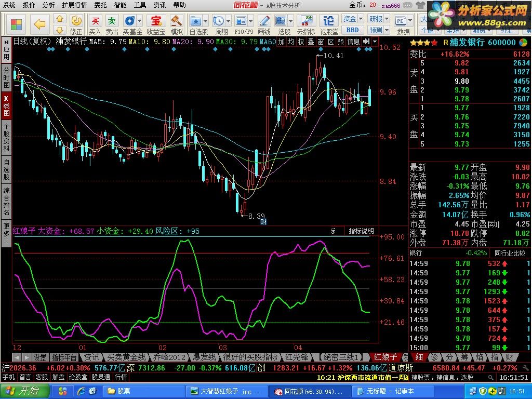Image resolution: width=532 pixels, height=399 pixels.
Task: Click the T-shirt skin icon in the title bar
Action: (x=420, y=5)
